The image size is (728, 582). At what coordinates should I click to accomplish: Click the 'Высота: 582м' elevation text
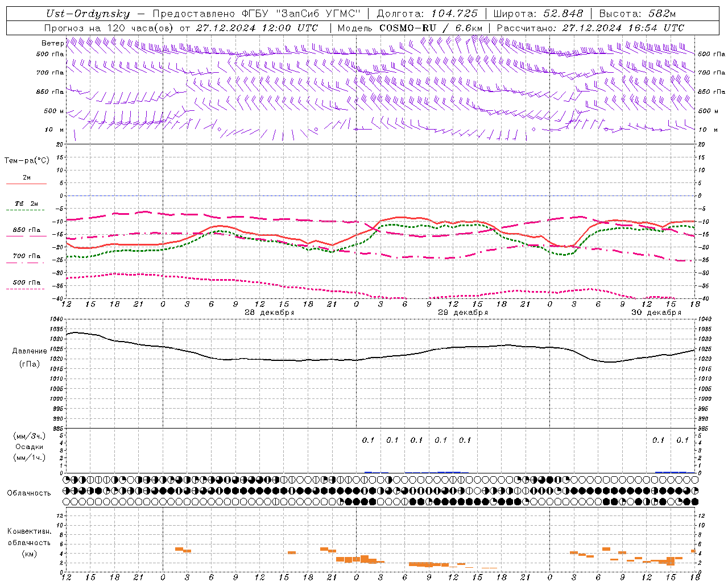point(638,14)
